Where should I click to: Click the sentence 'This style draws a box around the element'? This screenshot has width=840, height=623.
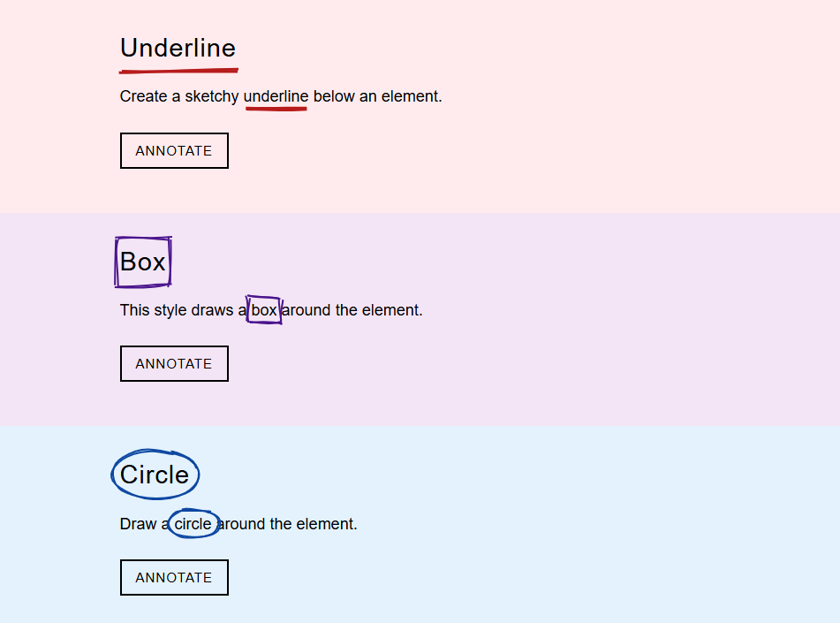(271, 310)
